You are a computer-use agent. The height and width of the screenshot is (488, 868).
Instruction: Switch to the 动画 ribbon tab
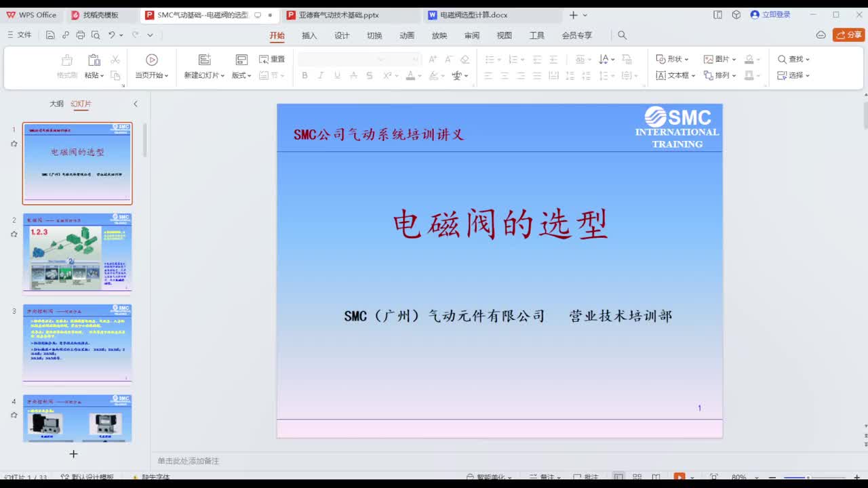[x=407, y=35]
